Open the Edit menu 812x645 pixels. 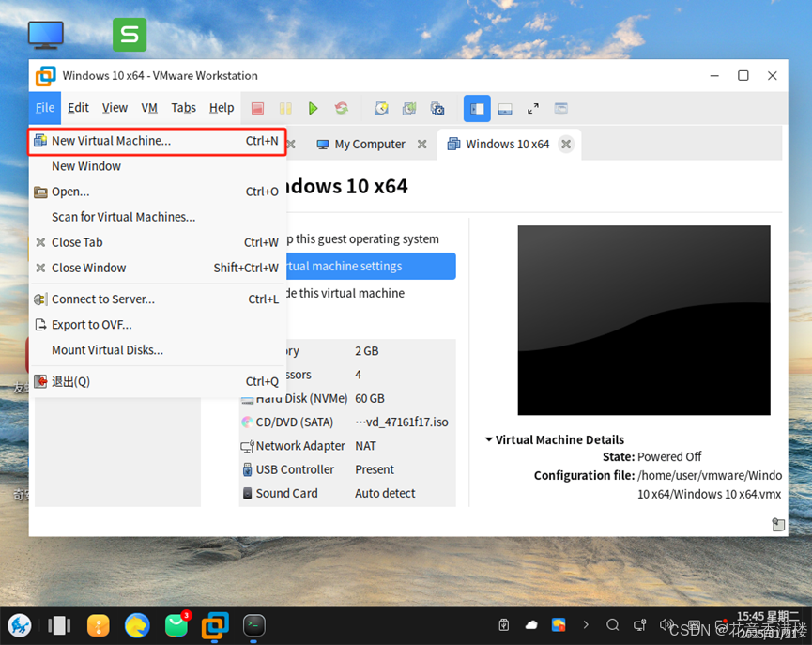(78, 108)
